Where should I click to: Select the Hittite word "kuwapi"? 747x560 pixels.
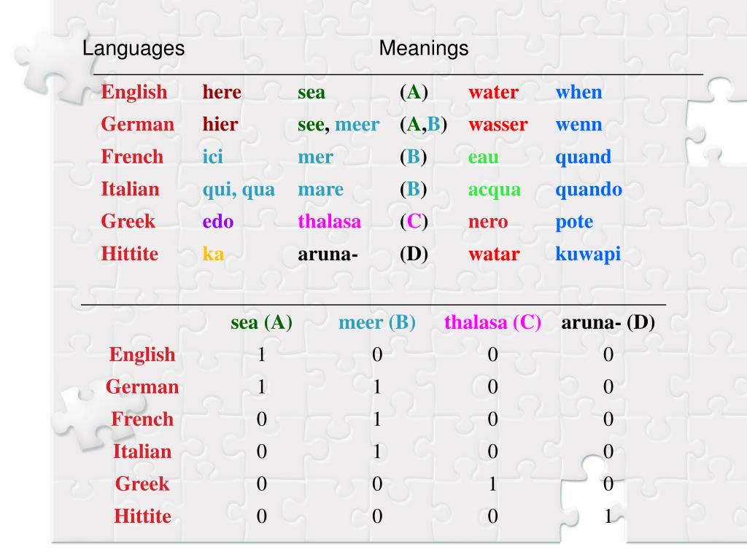[x=588, y=254]
